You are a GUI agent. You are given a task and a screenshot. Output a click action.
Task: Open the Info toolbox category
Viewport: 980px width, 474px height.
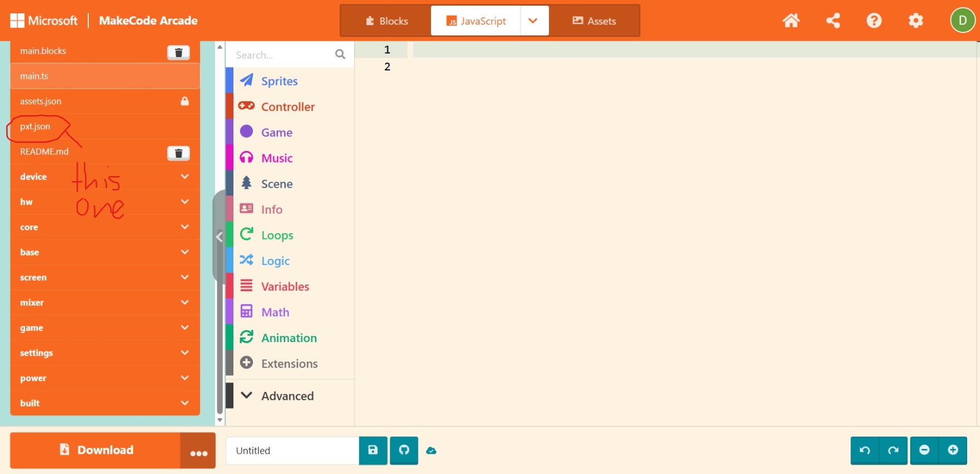pos(290,210)
